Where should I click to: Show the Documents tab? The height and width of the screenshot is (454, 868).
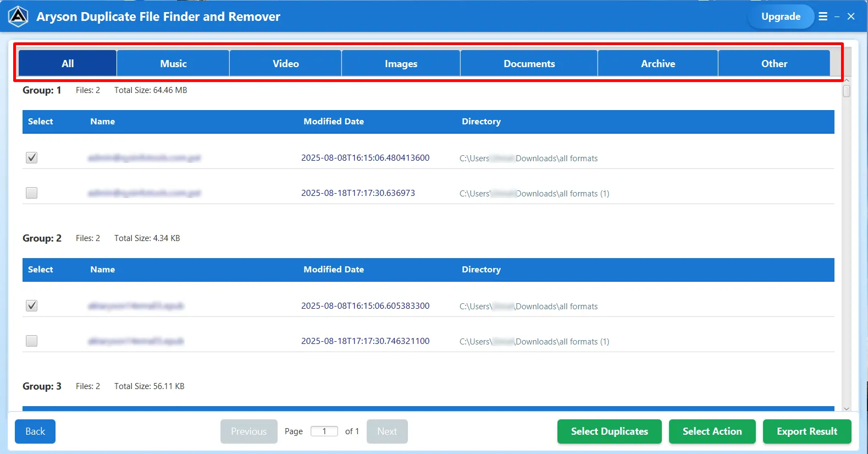tap(529, 64)
